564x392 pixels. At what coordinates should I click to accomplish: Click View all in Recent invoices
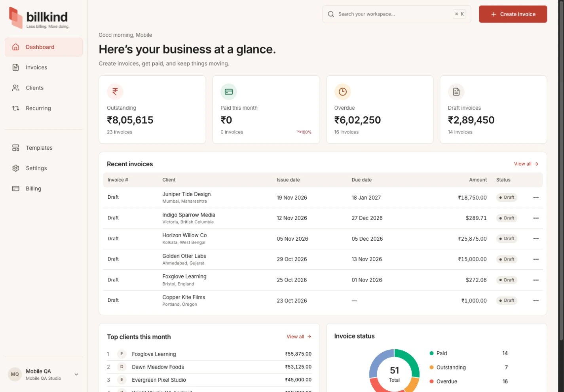click(526, 164)
